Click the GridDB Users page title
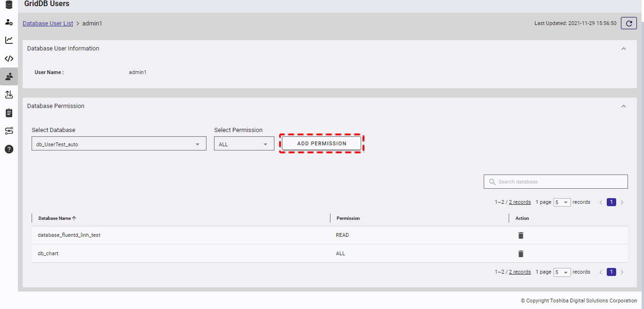The image size is (644, 309). click(x=47, y=4)
